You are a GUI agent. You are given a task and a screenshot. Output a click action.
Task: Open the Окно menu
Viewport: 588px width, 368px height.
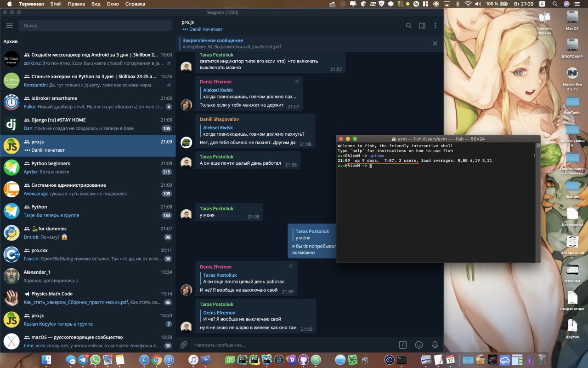click(x=113, y=4)
